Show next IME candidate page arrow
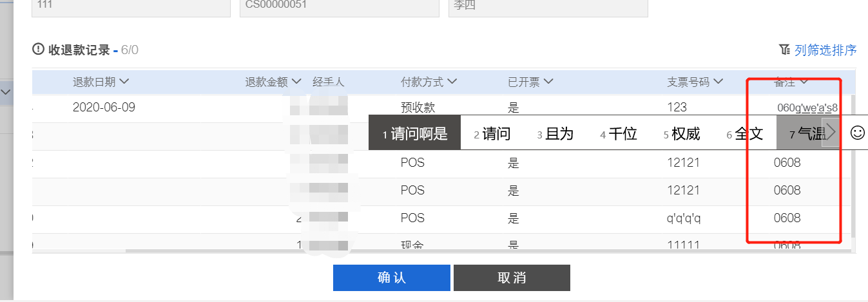868x302 pixels. (x=831, y=132)
